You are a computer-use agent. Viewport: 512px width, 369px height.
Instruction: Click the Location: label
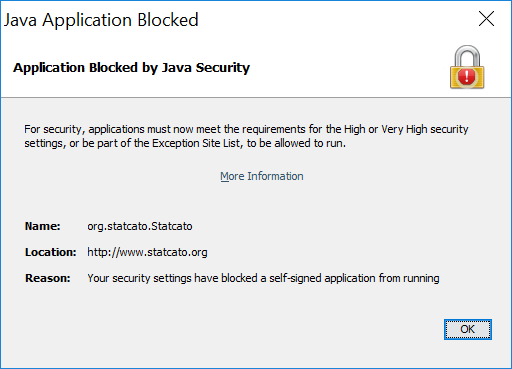[x=51, y=252]
